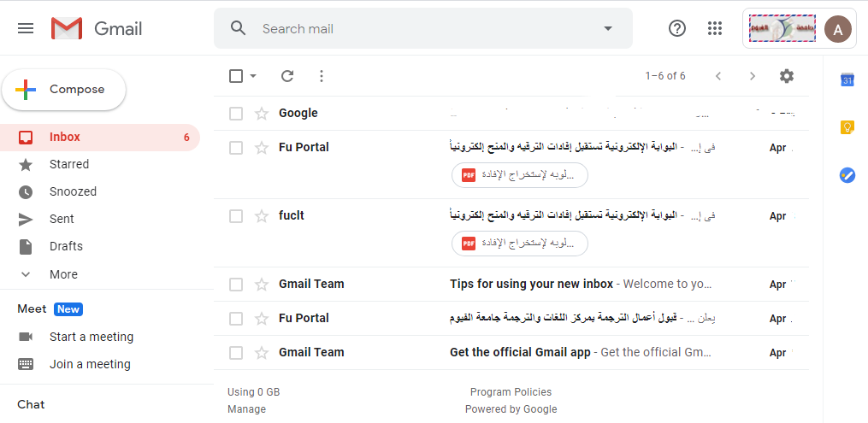Star the Get the official Gmail app email
This screenshot has width=868, height=423.
(262, 353)
